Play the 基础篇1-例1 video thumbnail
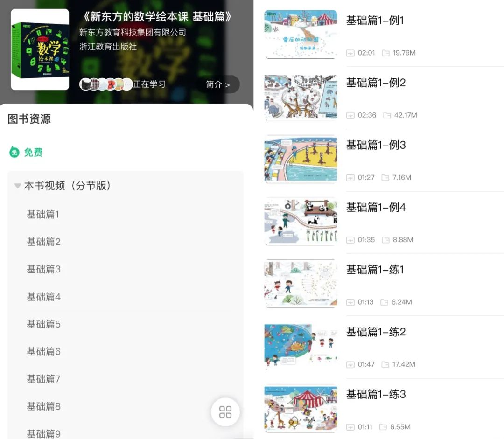The width and height of the screenshot is (504, 439). click(301, 34)
